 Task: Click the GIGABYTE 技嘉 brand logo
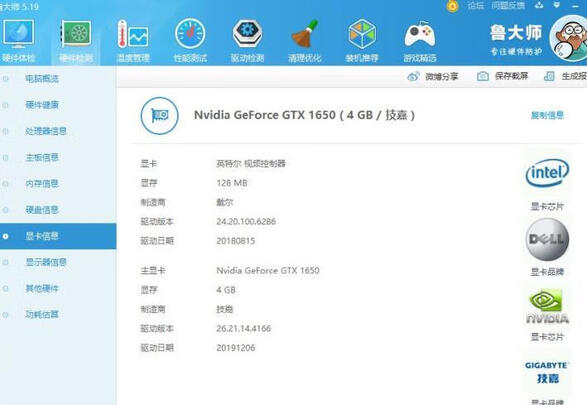[547, 372]
